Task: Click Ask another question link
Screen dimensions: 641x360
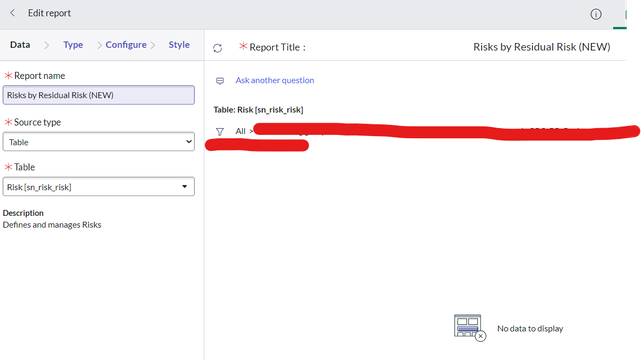Action: click(x=275, y=80)
